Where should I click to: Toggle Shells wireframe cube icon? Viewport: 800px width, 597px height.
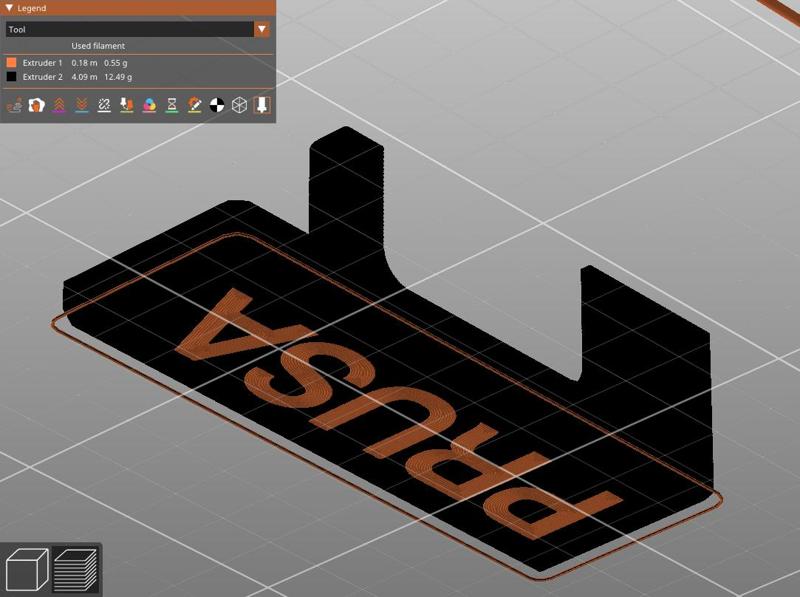click(239, 105)
